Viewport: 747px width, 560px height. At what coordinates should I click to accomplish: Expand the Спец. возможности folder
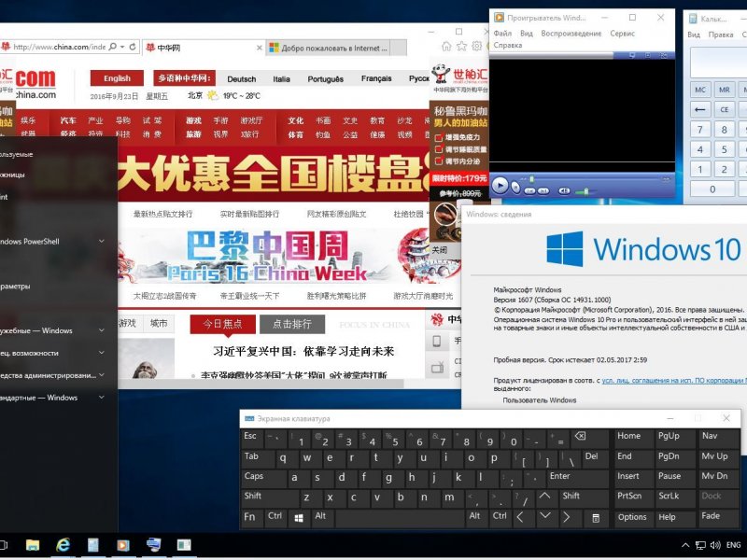coord(102,353)
